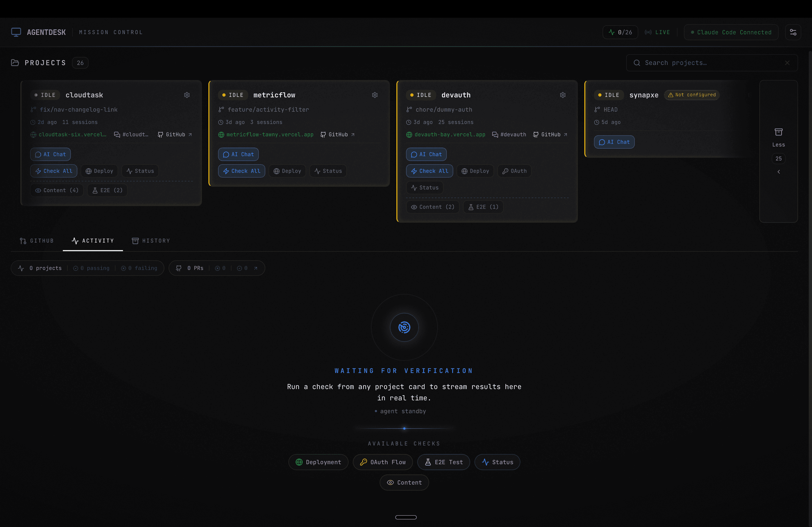The width and height of the screenshot is (812, 527).
Task: Click Deploy on metricflow card
Action: coord(287,171)
